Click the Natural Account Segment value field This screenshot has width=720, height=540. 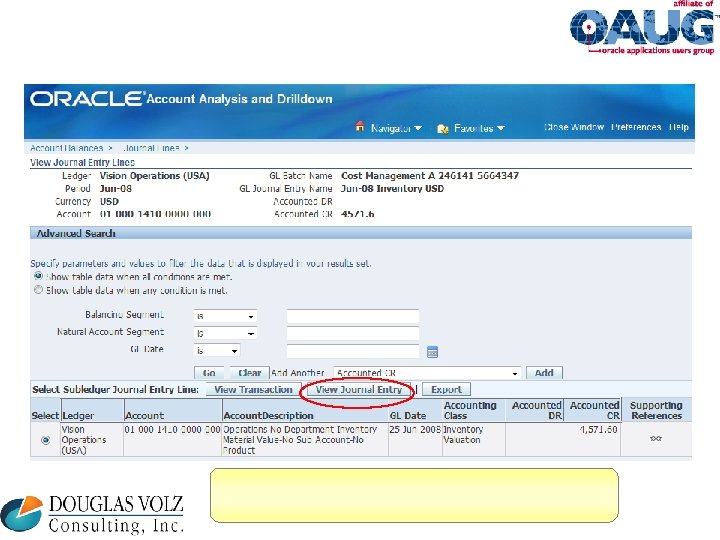tap(353, 333)
